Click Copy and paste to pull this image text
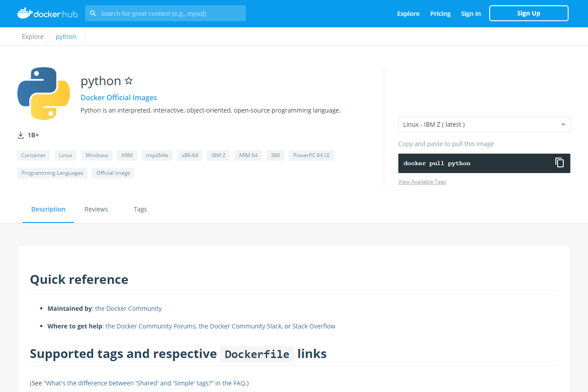The height and width of the screenshot is (392, 588). 446,144
